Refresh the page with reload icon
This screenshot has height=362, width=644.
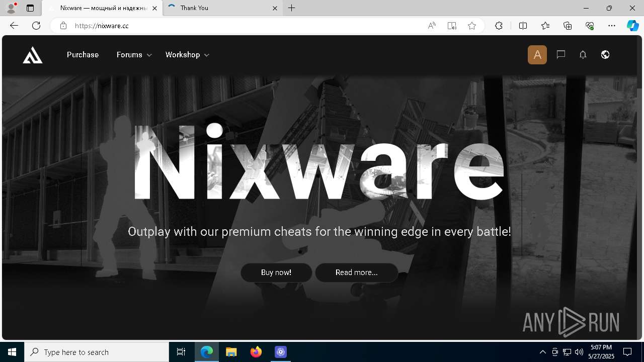pyautogui.click(x=36, y=26)
